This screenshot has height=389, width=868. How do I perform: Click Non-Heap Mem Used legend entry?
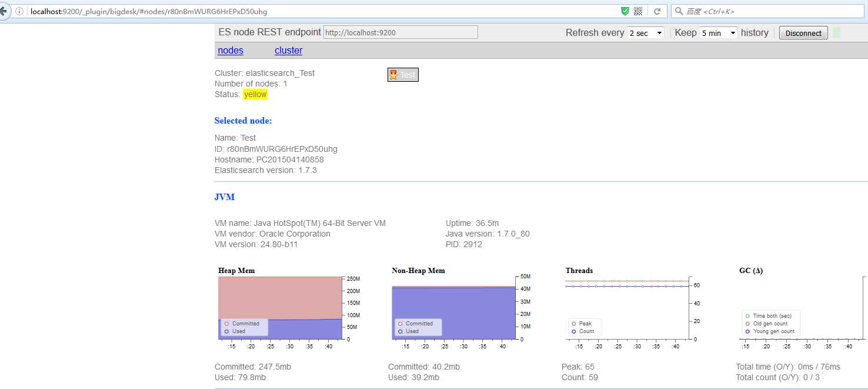coord(409,331)
